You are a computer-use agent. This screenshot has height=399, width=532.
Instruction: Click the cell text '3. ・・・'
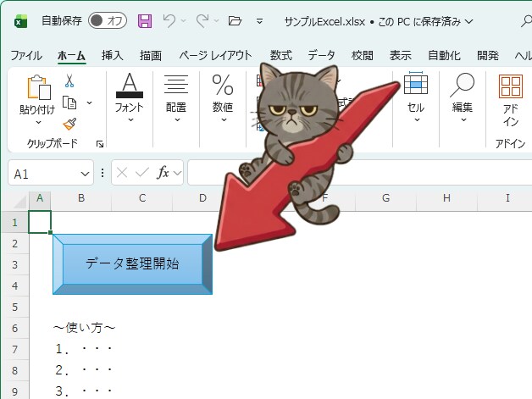pyautogui.click(x=84, y=391)
